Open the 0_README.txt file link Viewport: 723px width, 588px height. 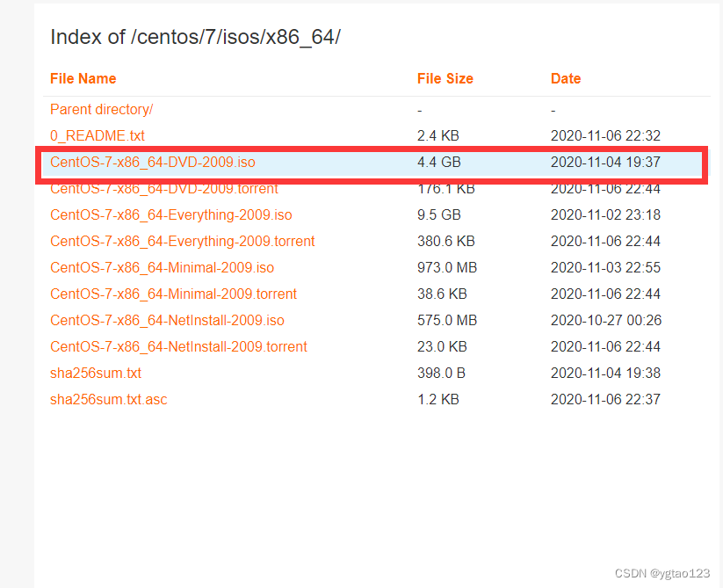click(98, 135)
